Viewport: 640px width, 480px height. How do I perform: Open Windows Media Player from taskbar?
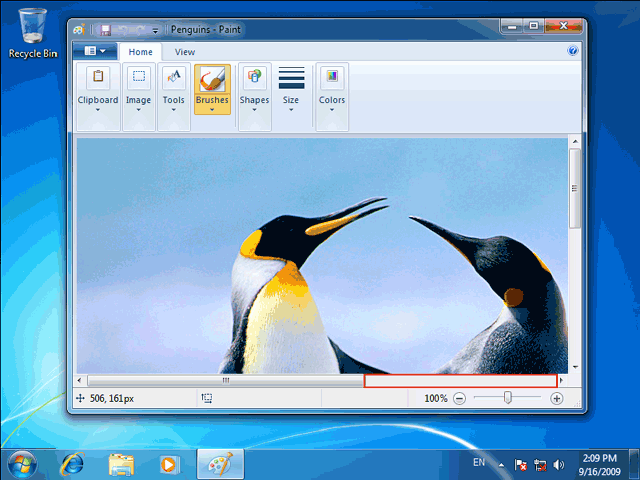(169, 464)
